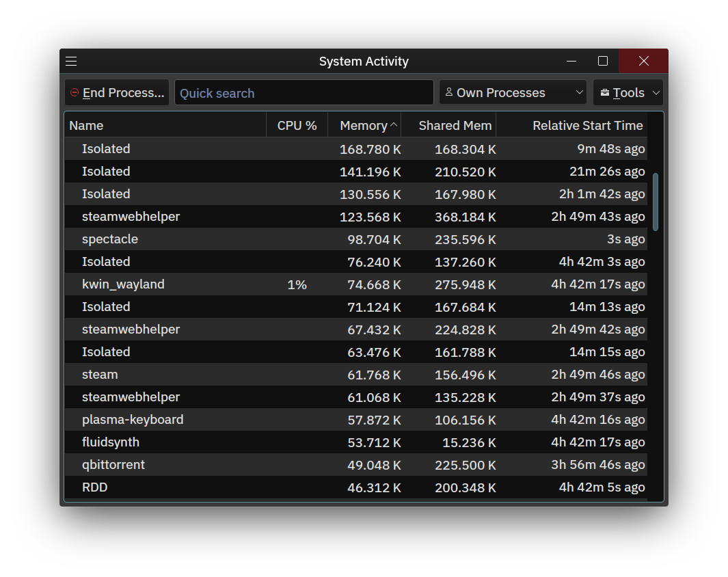Click the vertical scrollbar handle
728x577 pixels.
[656, 202]
